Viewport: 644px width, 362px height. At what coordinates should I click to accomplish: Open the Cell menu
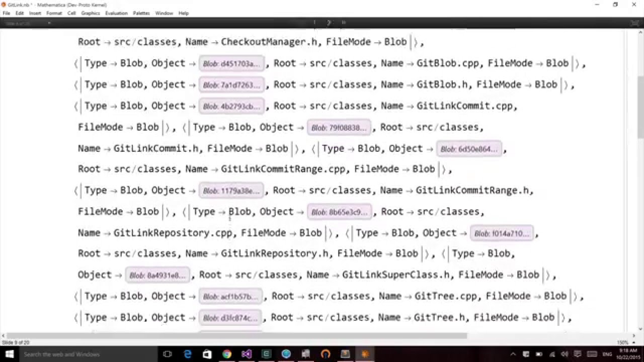[71, 13]
